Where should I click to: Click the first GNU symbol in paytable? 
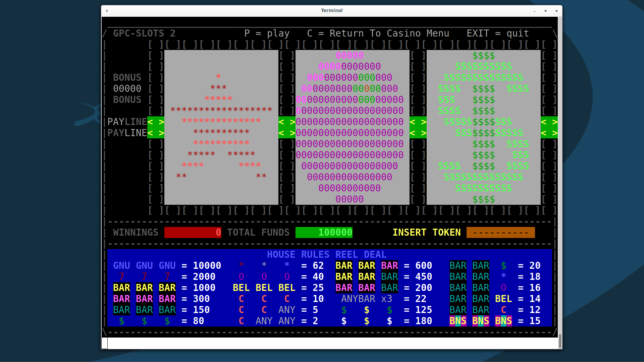[x=121, y=265]
